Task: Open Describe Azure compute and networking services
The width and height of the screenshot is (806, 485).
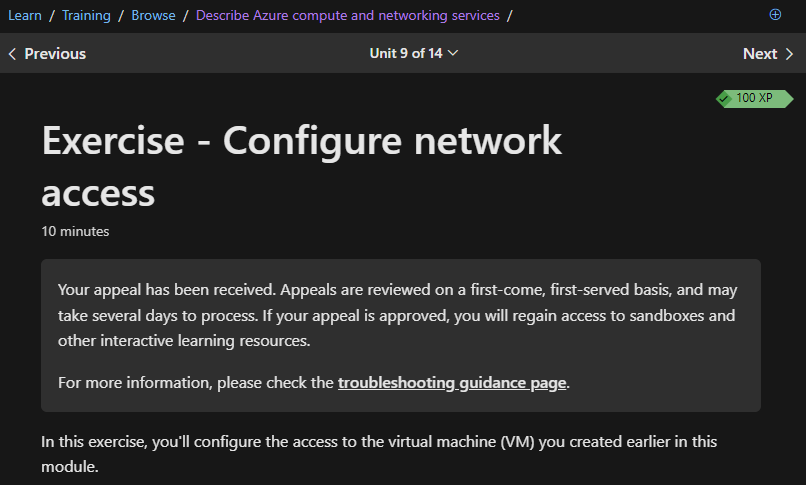Action: 347,15
